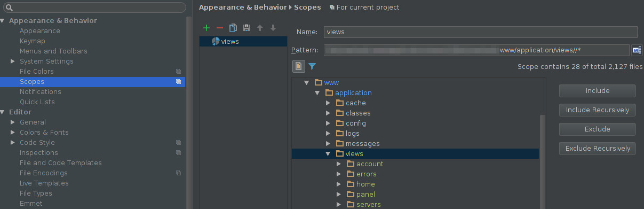This screenshot has height=209, width=644.
Task: Click the config folder icon
Action: pyautogui.click(x=340, y=123)
